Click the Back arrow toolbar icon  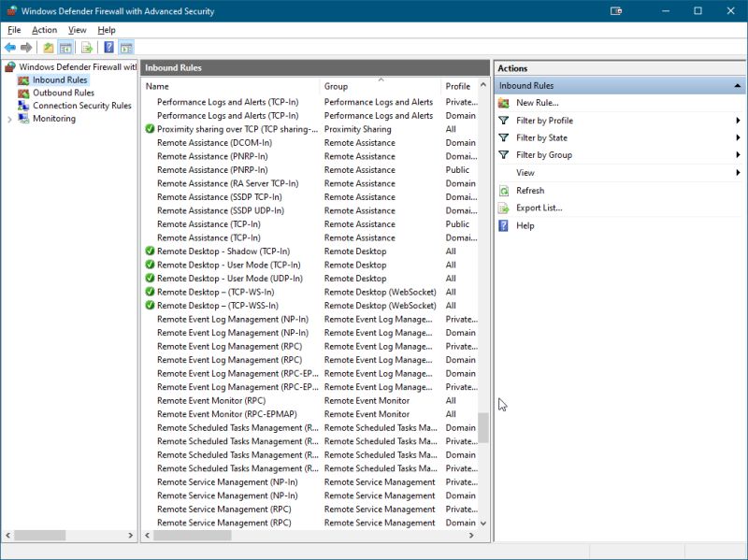(x=10, y=48)
